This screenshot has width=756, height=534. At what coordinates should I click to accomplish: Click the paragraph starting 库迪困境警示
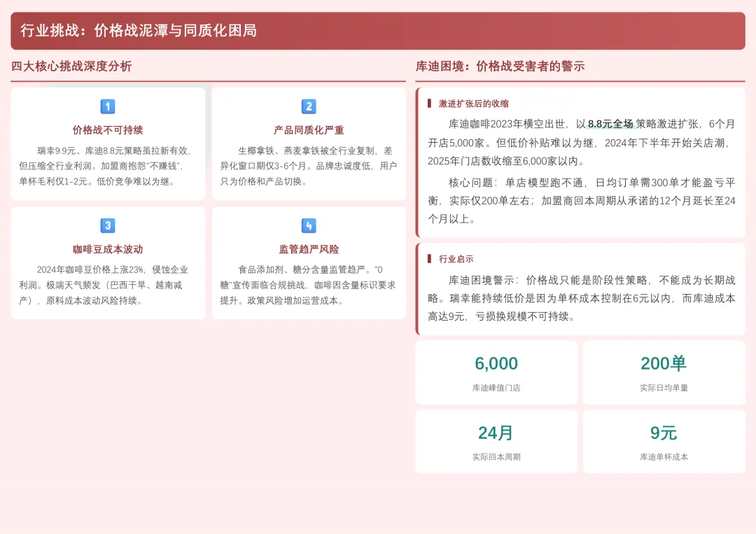(582, 298)
